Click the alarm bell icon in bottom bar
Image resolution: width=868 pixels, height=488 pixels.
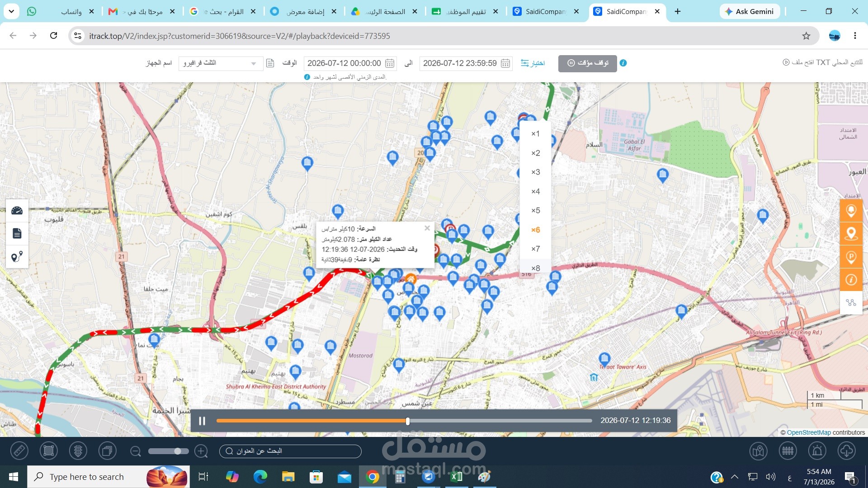point(817,451)
